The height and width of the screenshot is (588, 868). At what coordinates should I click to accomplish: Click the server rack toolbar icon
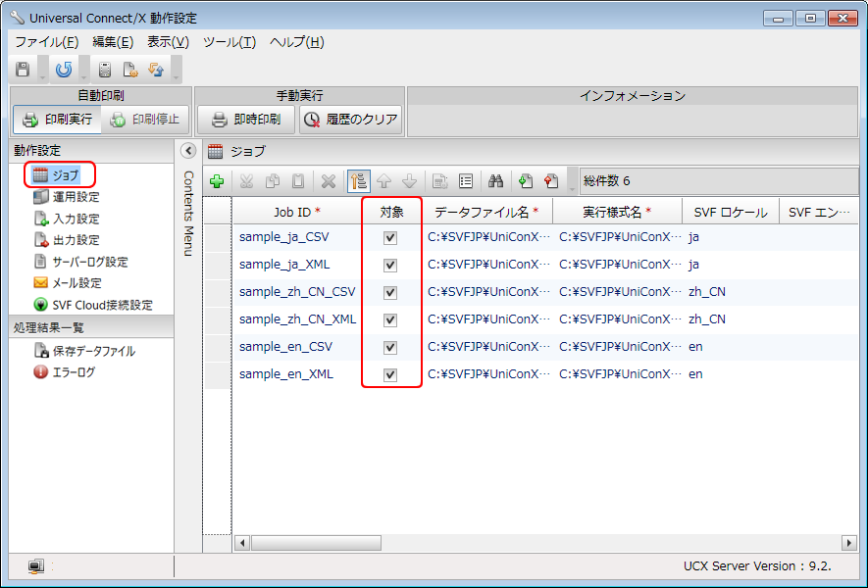(105, 70)
